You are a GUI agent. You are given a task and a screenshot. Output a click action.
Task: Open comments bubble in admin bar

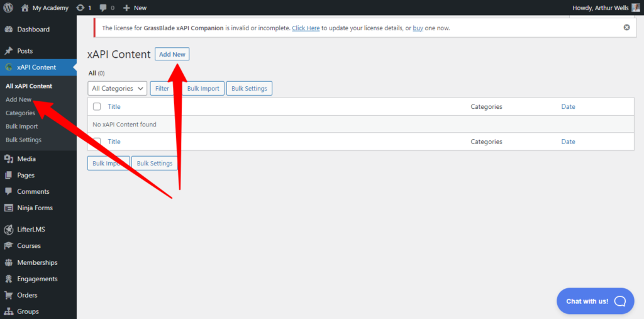click(x=104, y=8)
